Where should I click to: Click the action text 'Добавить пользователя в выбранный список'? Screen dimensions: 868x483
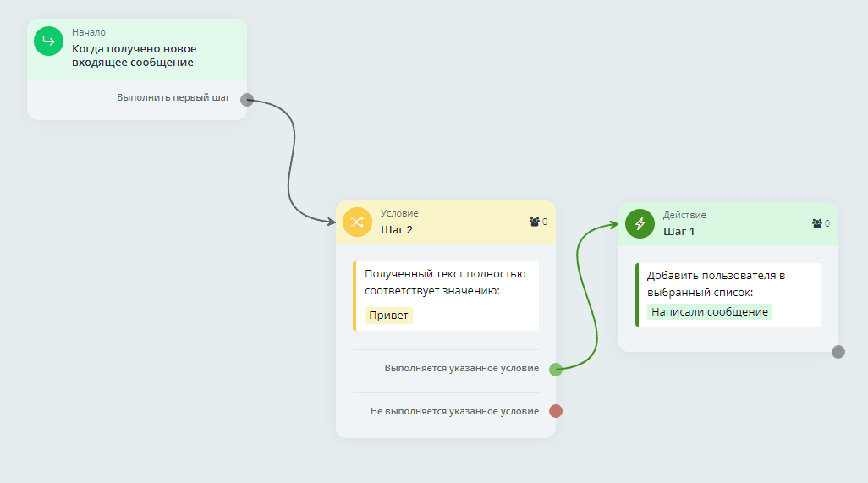coord(717,283)
